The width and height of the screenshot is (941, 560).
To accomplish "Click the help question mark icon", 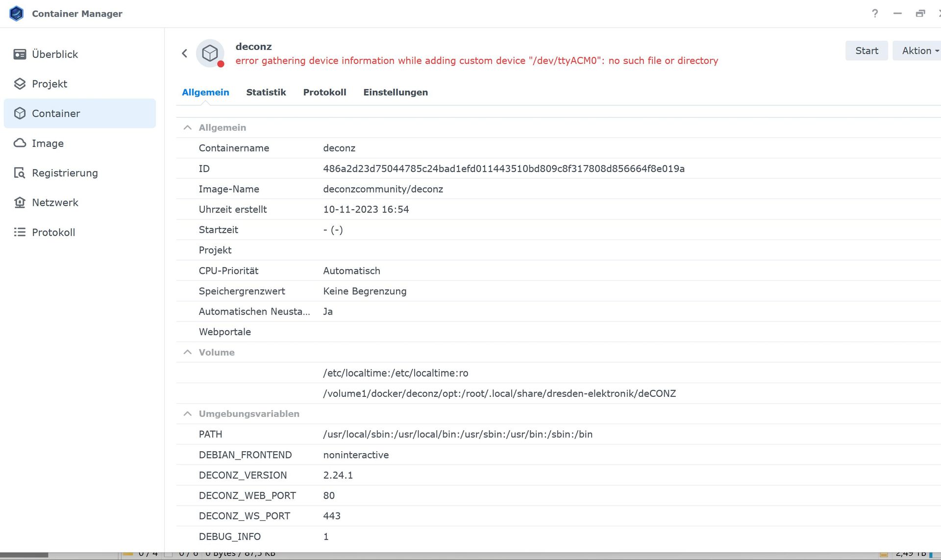I will click(875, 13).
